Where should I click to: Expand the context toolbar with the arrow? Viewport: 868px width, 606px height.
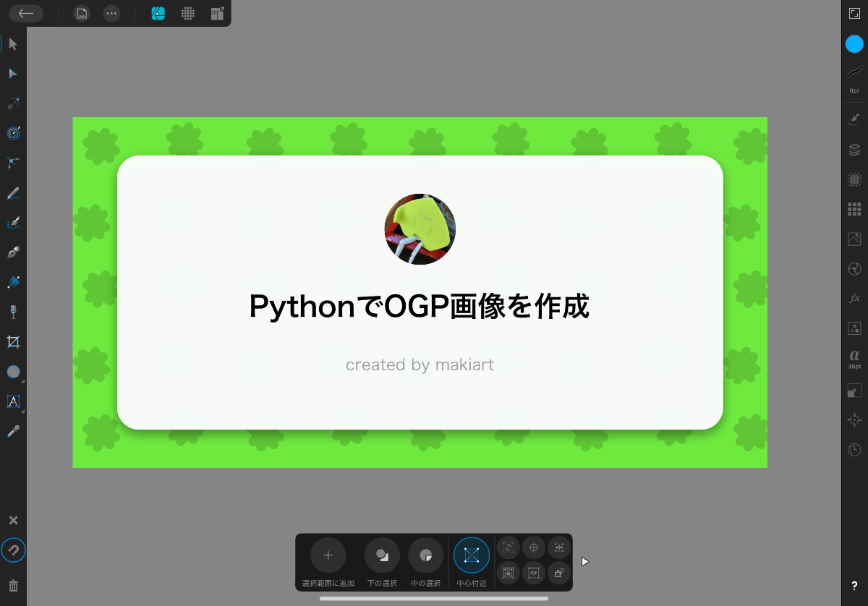click(x=585, y=561)
